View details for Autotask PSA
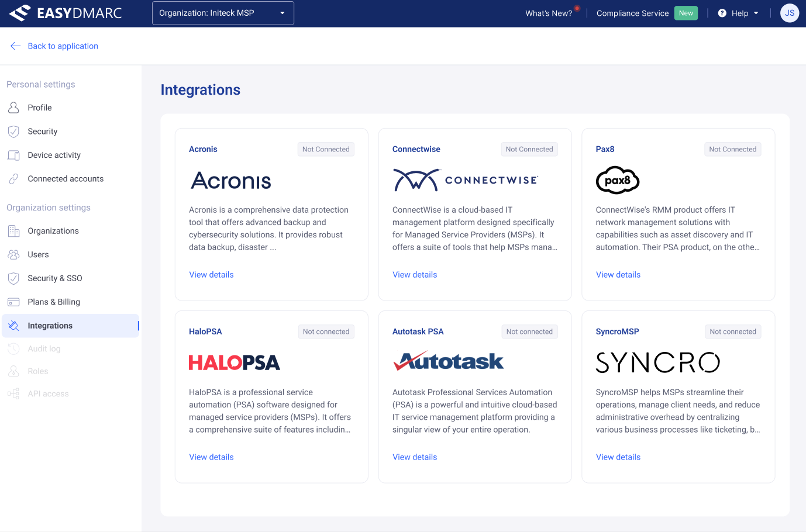The width and height of the screenshot is (806, 532). [x=415, y=457]
